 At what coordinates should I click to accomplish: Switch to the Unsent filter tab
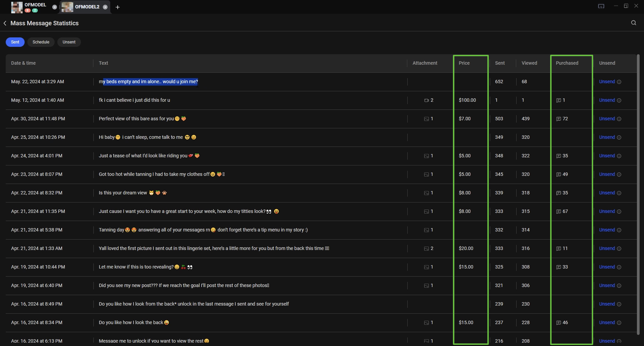click(x=69, y=42)
